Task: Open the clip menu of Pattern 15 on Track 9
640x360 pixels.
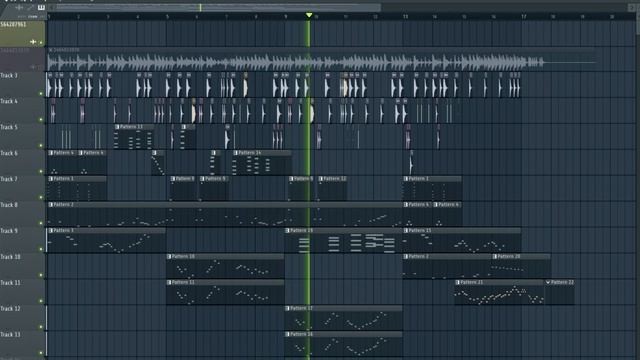Action: coord(406,231)
